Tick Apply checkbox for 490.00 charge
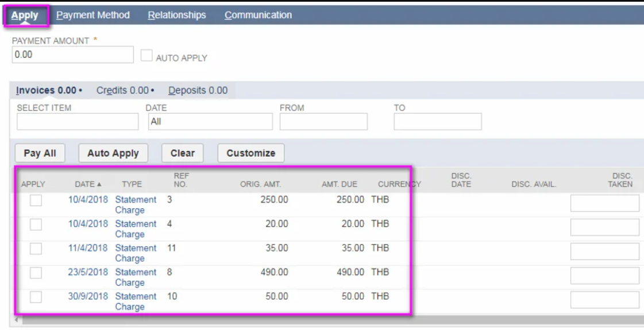Viewport: 644px width, 330px height. [36, 273]
